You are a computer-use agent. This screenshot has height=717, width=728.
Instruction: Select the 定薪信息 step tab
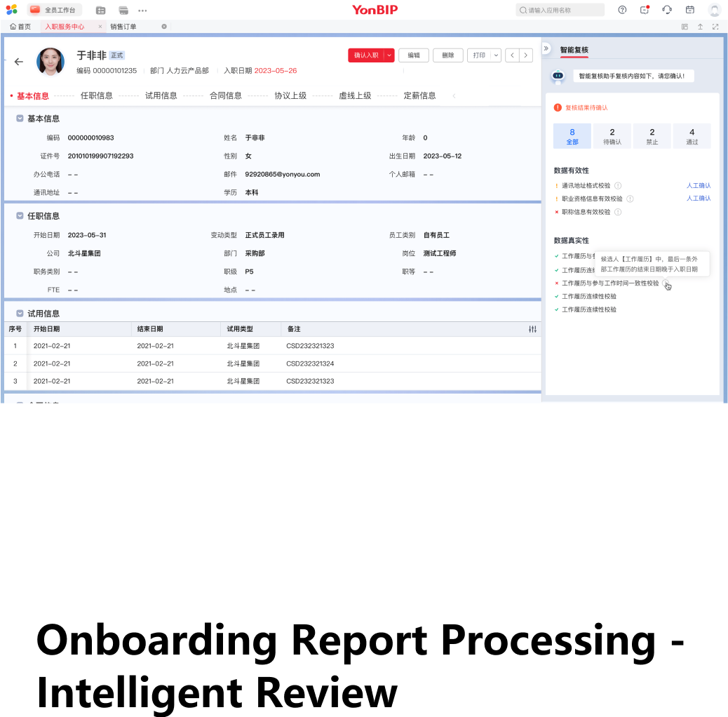419,95
